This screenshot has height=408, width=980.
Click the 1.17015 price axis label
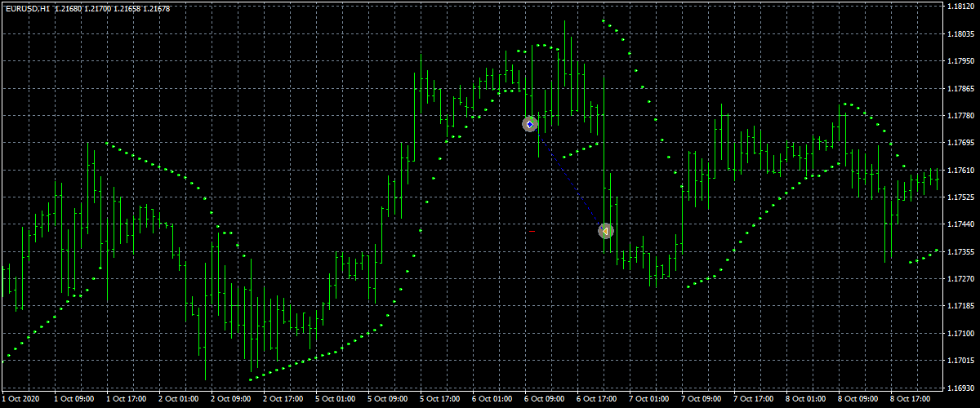coord(962,361)
